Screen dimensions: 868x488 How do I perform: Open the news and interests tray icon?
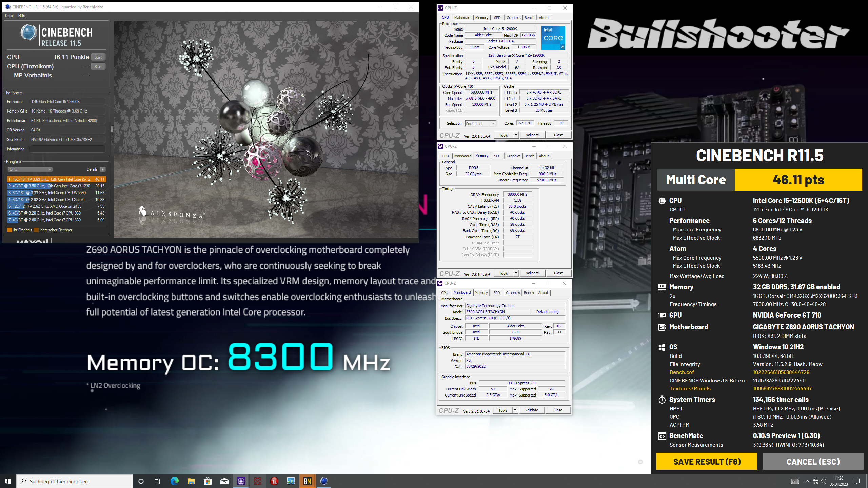(795, 481)
